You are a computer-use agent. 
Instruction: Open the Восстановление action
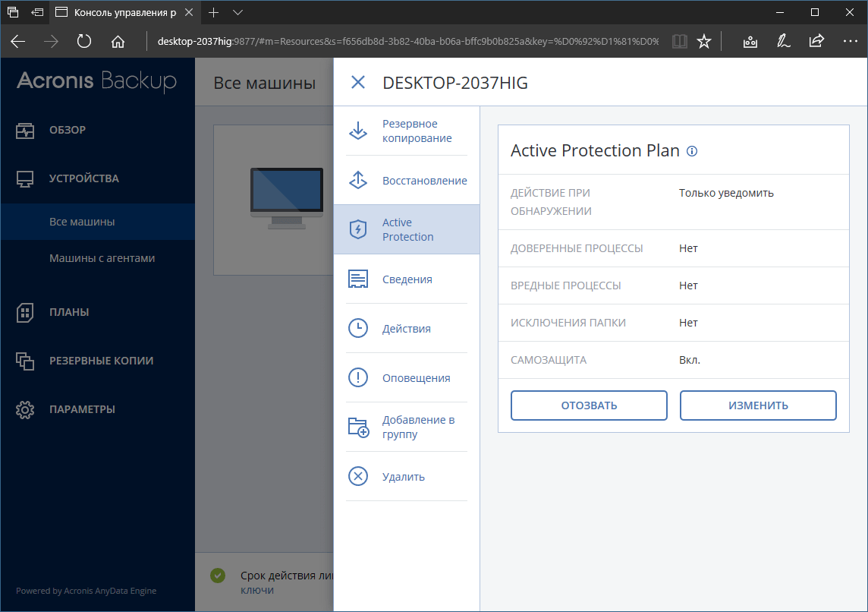coord(425,181)
